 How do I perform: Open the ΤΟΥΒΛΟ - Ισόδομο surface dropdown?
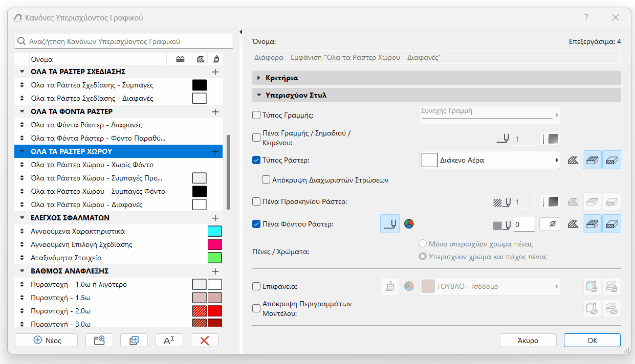point(490,287)
